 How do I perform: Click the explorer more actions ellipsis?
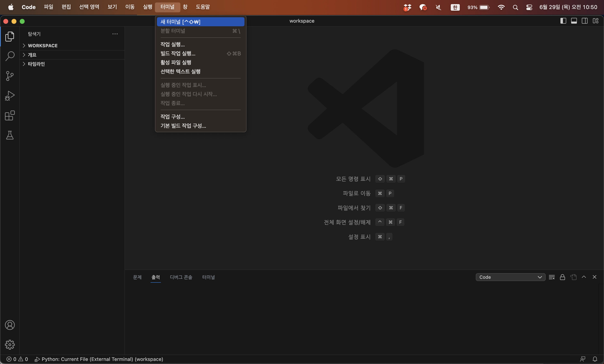click(115, 34)
